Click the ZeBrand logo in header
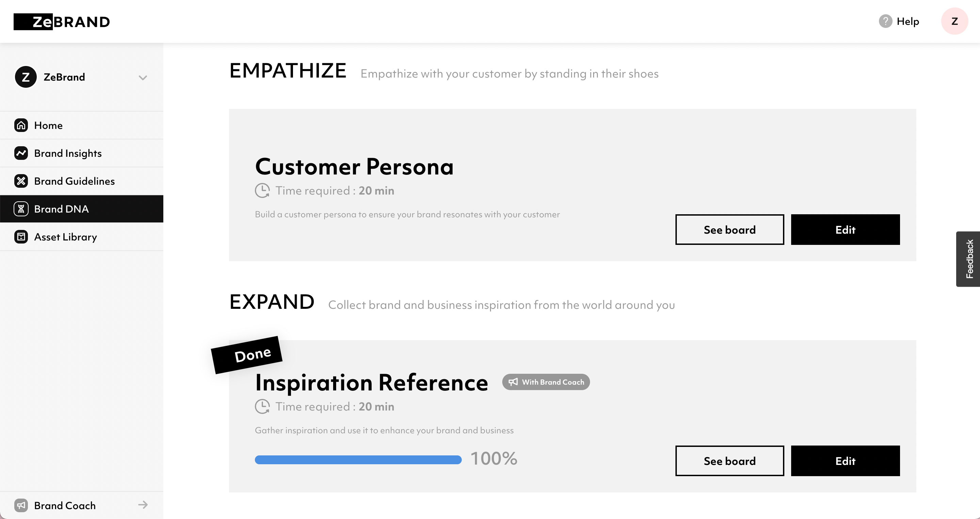This screenshot has height=519, width=980. click(62, 22)
